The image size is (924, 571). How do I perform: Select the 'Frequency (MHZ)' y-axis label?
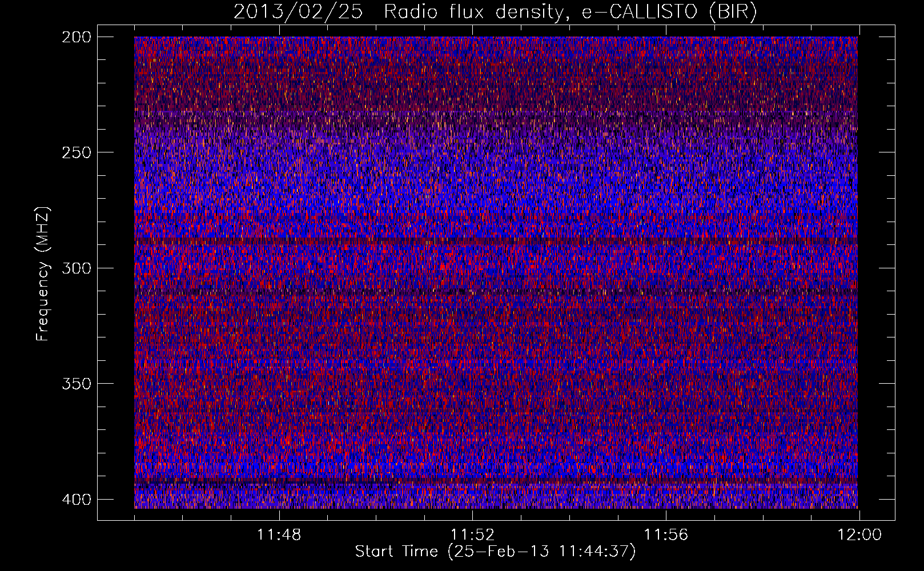[x=43, y=274]
